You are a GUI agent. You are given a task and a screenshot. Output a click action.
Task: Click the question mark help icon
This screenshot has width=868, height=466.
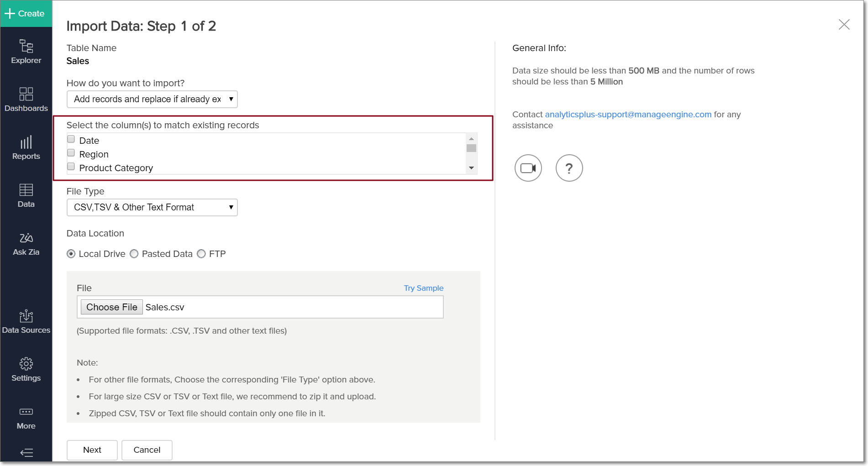click(x=569, y=168)
